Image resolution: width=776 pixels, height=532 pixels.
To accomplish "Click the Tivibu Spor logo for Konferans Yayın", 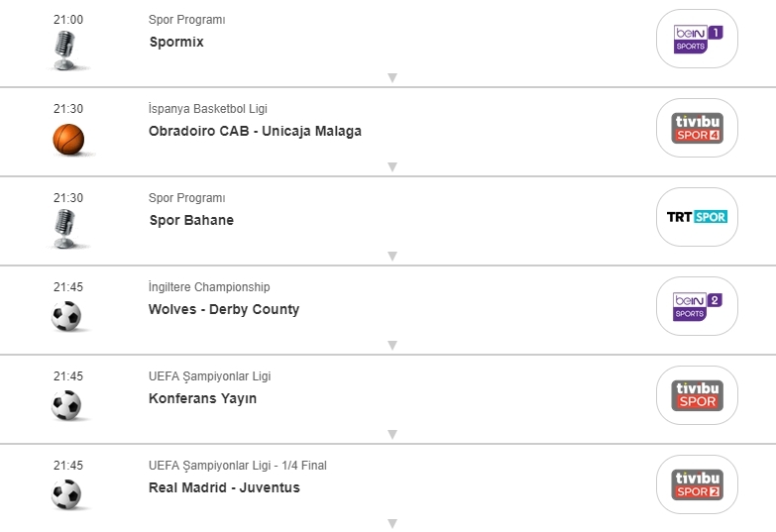I will (698, 395).
